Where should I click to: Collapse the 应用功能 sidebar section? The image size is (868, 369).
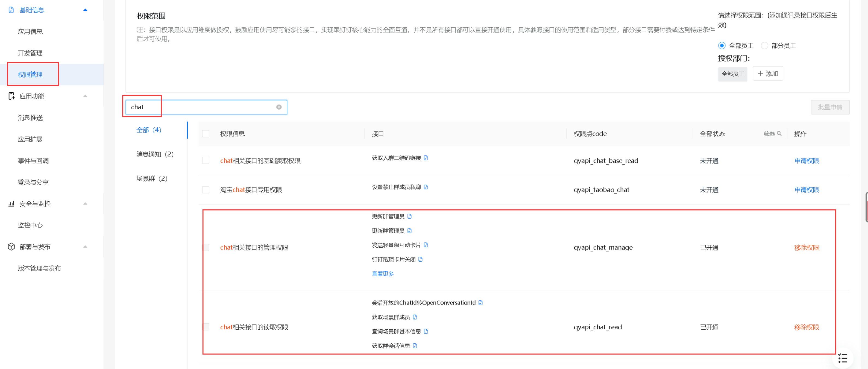[x=85, y=96]
